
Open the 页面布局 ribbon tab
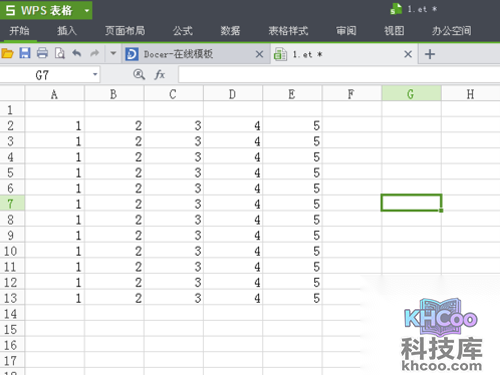[125, 31]
